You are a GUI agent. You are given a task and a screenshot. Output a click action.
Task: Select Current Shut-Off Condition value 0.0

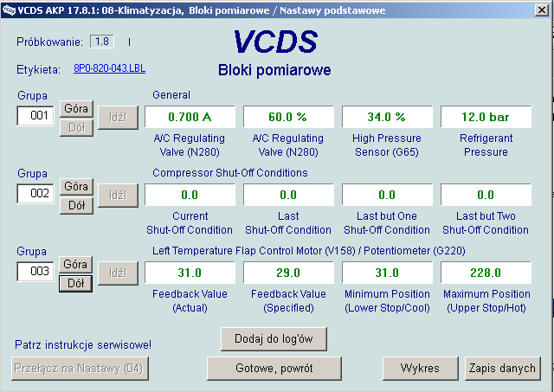tap(190, 195)
